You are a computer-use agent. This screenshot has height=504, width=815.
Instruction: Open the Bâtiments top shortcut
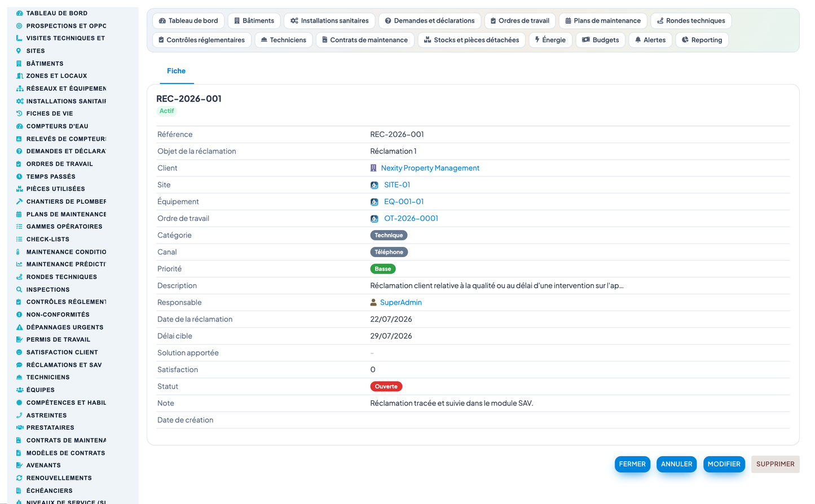pyautogui.click(x=254, y=21)
